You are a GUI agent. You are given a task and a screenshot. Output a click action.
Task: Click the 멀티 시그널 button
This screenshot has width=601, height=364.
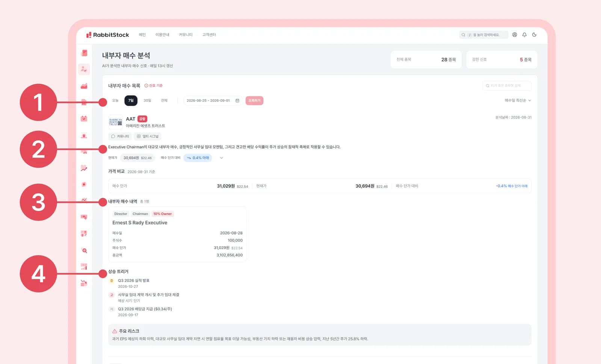tap(148, 136)
